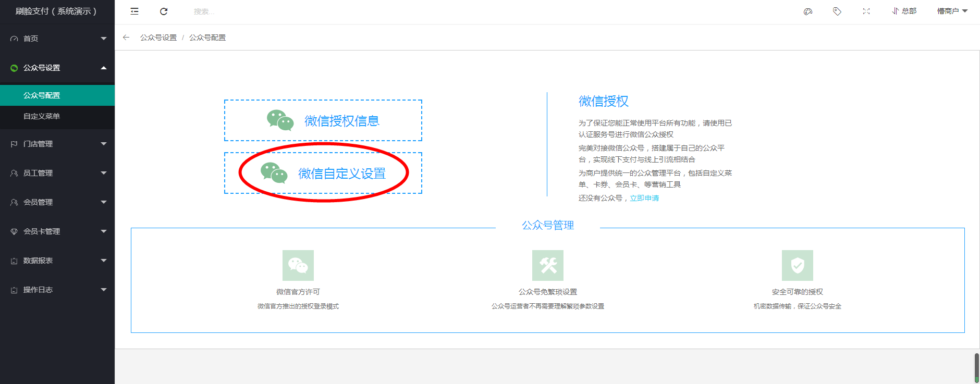Open the 自定义菜单 submenu item

(57, 116)
